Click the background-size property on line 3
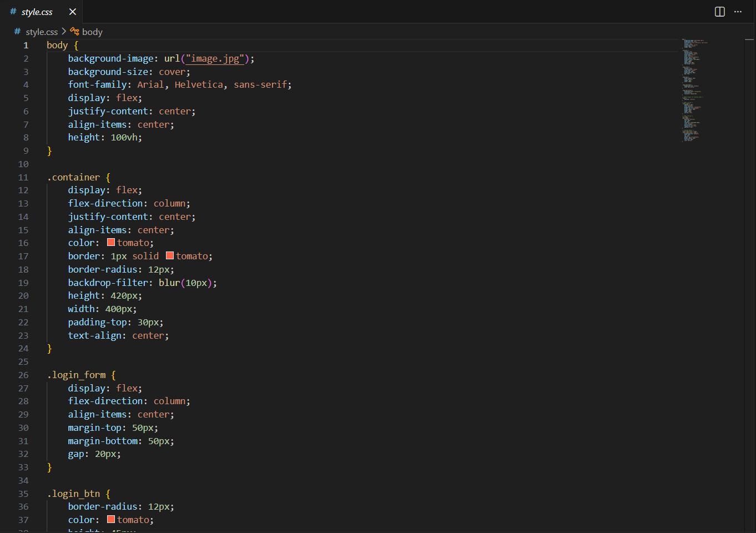The image size is (756, 533). 108,72
